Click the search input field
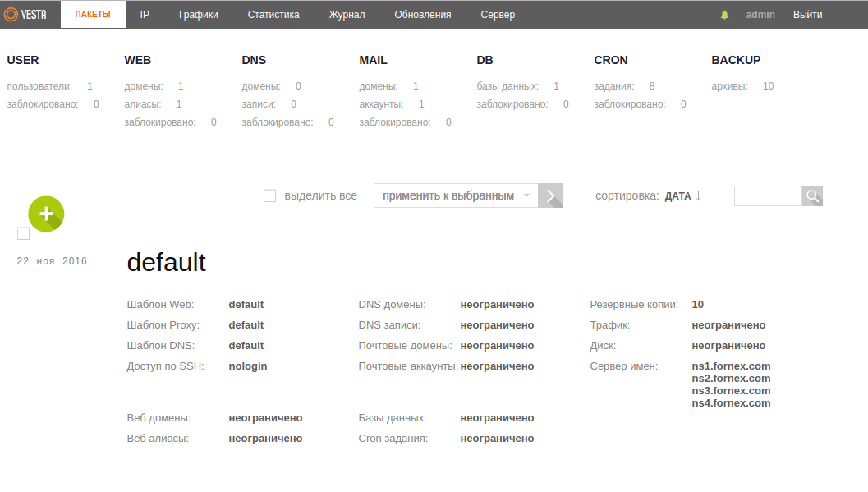The width and height of the screenshot is (868, 492). [x=768, y=195]
